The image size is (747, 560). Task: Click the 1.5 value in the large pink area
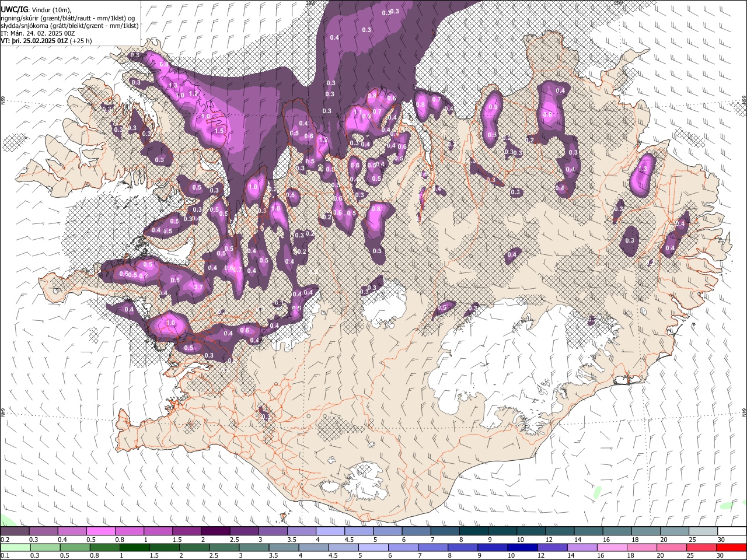(x=219, y=131)
